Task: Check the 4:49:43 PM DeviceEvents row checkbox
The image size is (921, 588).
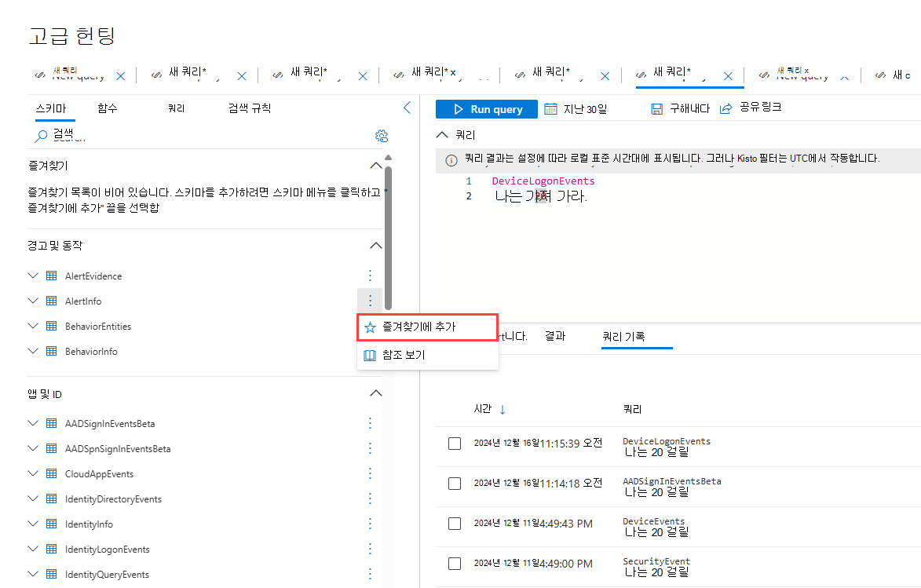Action: 455,524
